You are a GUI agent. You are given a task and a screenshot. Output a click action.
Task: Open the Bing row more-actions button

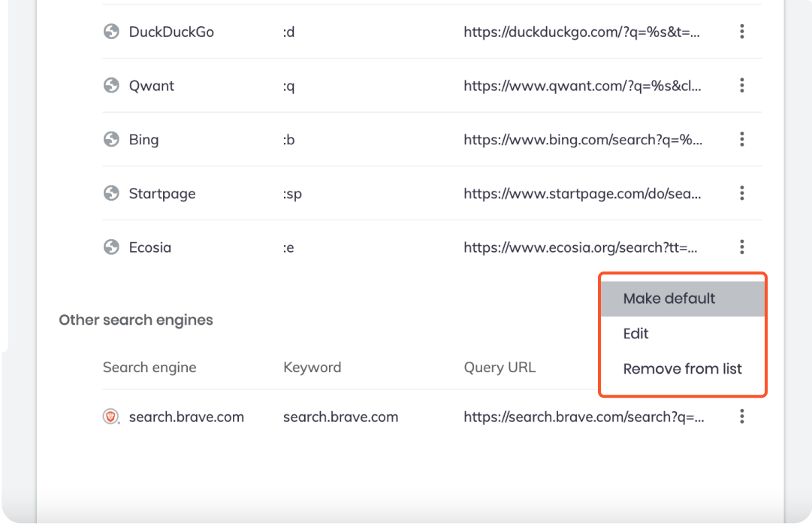[741, 139]
